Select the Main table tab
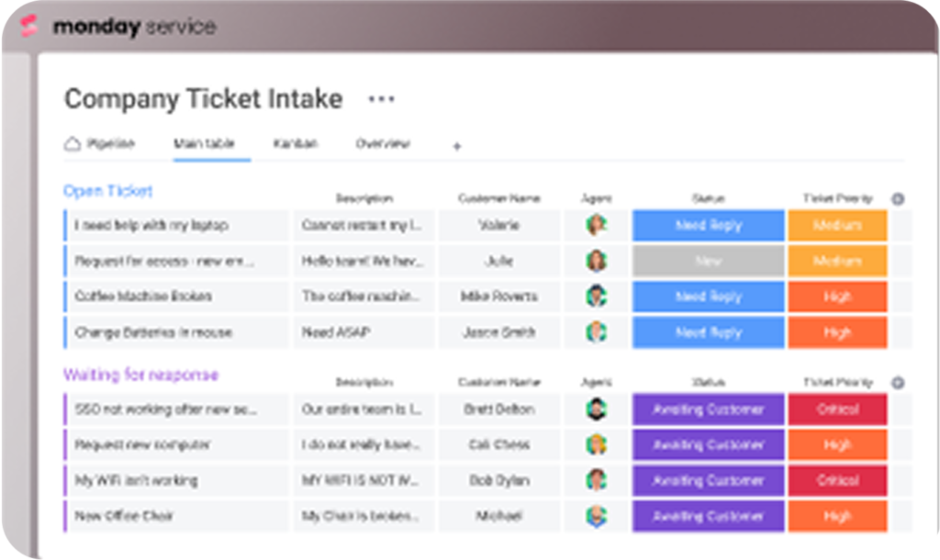This screenshot has width=940, height=560. tap(204, 143)
